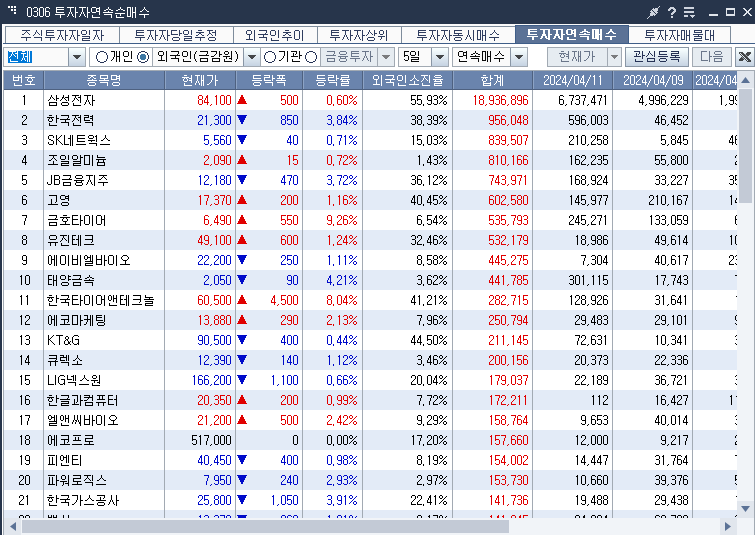Switch to 주식투자자일자 tab
755x535 pixels.
[62, 35]
